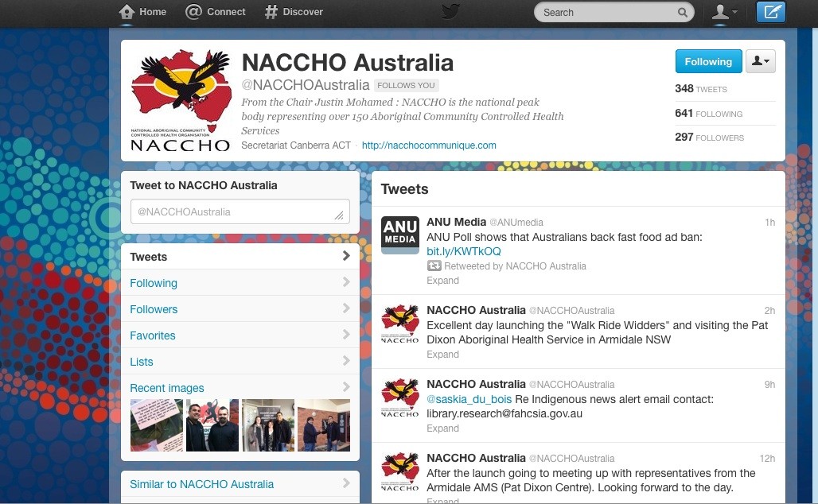Click the Twitter bird logo in top bar

451,11
